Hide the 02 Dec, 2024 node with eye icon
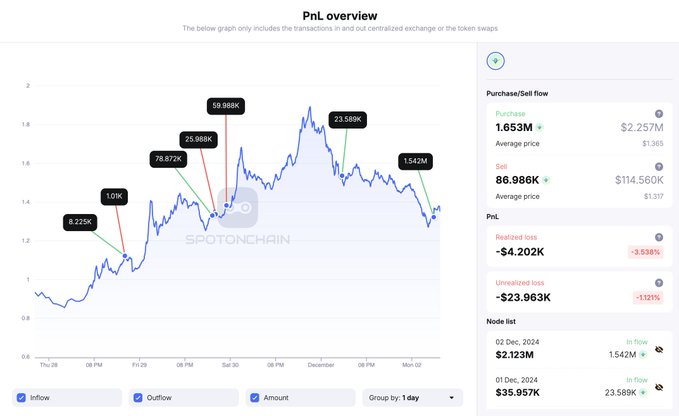The height and width of the screenshot is (416, 679). (659, 349)
